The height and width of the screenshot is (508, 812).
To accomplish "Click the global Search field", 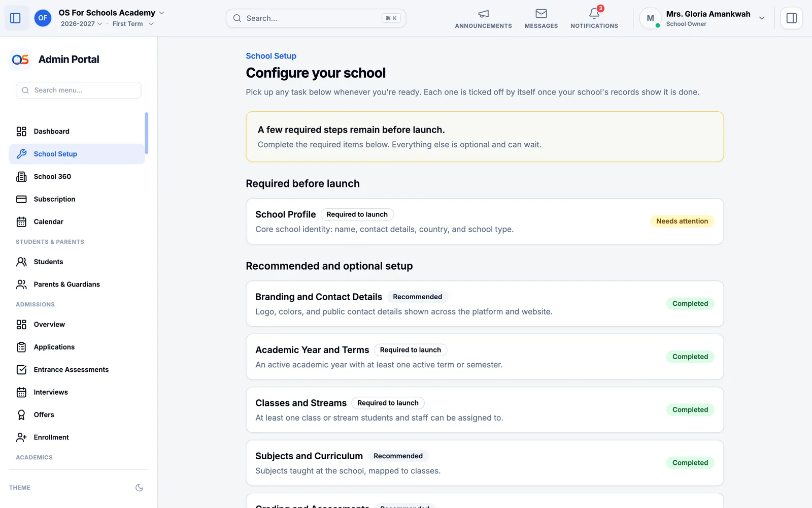I will (x=316, y=18).
